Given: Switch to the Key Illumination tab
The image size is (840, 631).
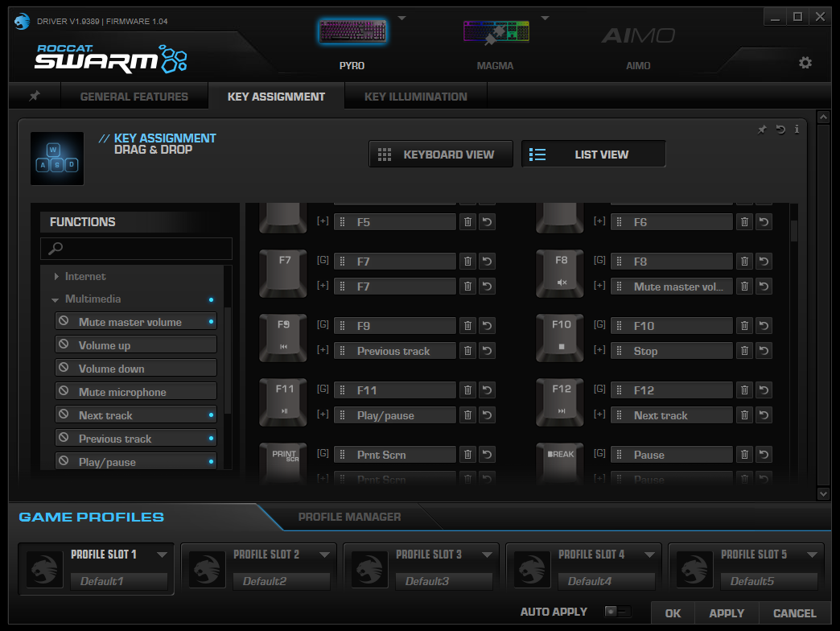Looking at the screenshot, I should (416, 97).
